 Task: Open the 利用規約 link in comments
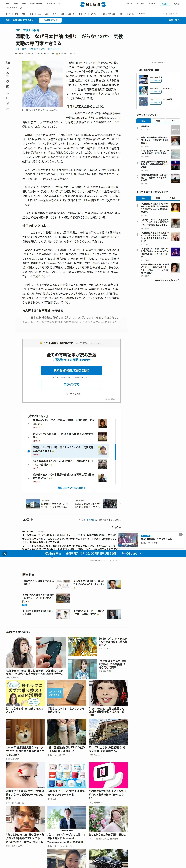(91, 520)
